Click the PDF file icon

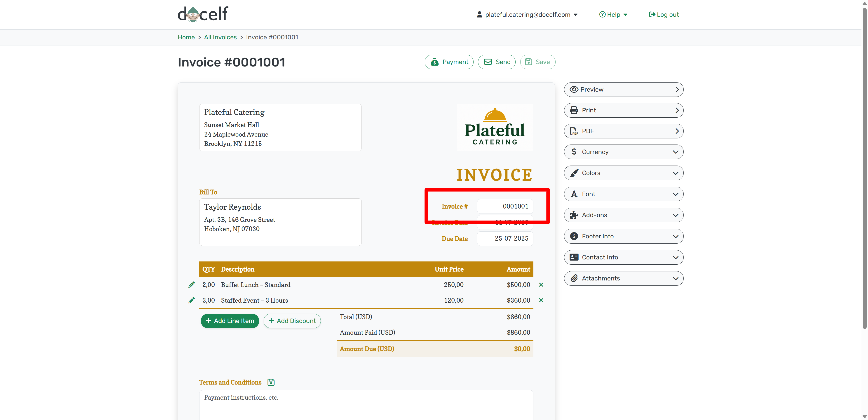click(x=574, y=131)
